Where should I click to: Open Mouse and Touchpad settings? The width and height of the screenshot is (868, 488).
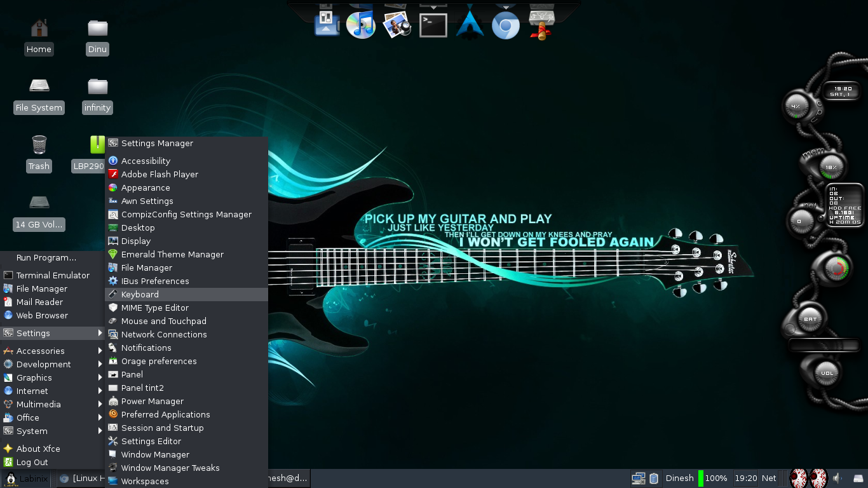tap(186, 321)
